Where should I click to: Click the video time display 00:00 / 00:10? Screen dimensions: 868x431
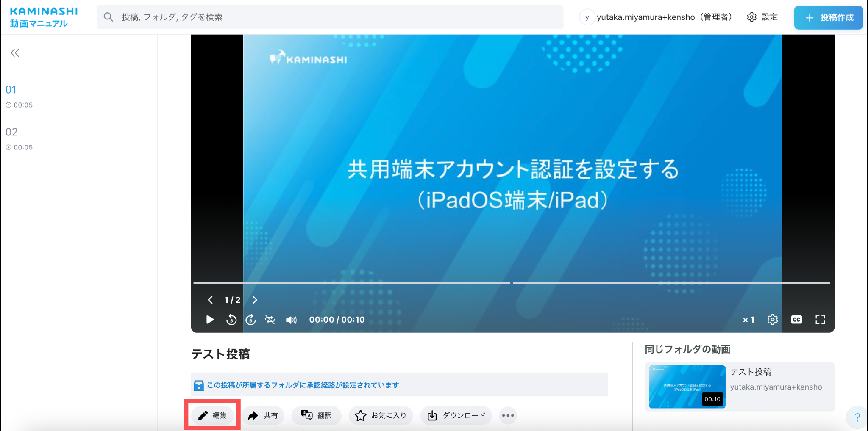(337, 320)
